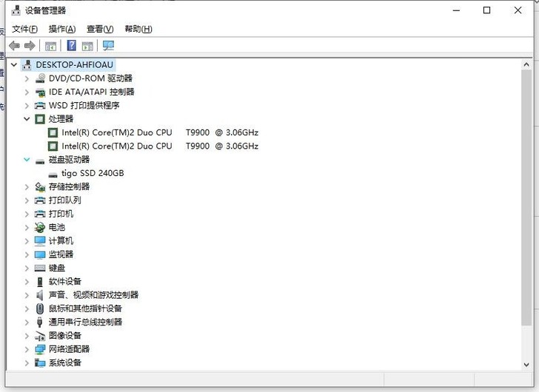Collapse the 处理器 category
Viewport: 539px width, 392px height.
point(27,119)
